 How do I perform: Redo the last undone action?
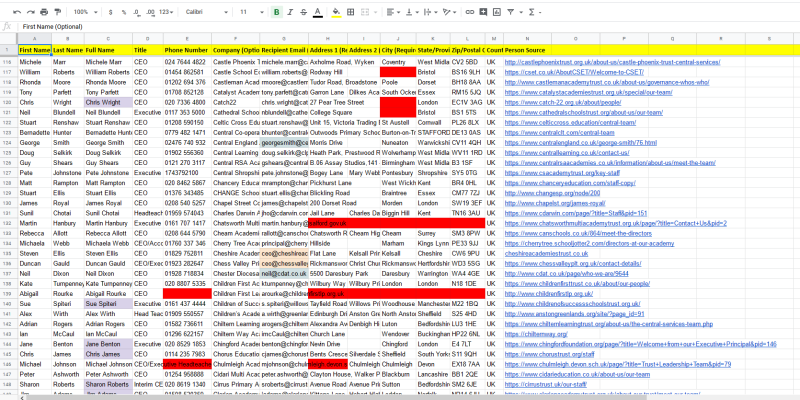pyautogui.click(x=31, y=12)
